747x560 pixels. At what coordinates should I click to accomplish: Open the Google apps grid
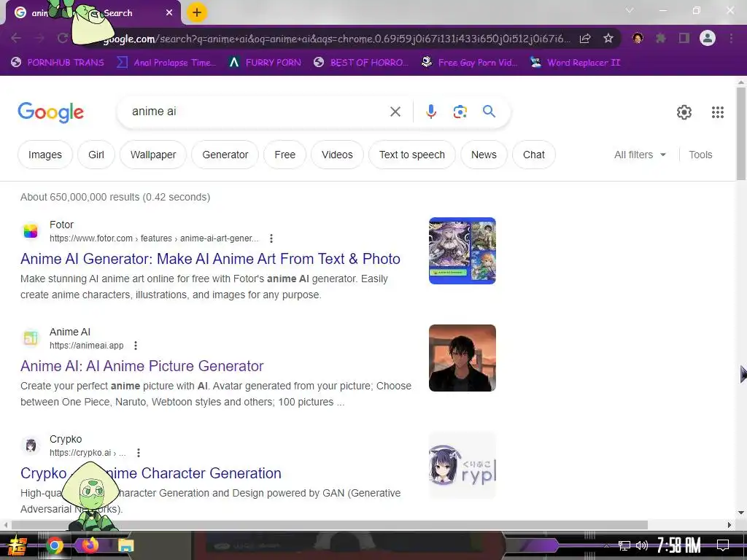point(718,112)
